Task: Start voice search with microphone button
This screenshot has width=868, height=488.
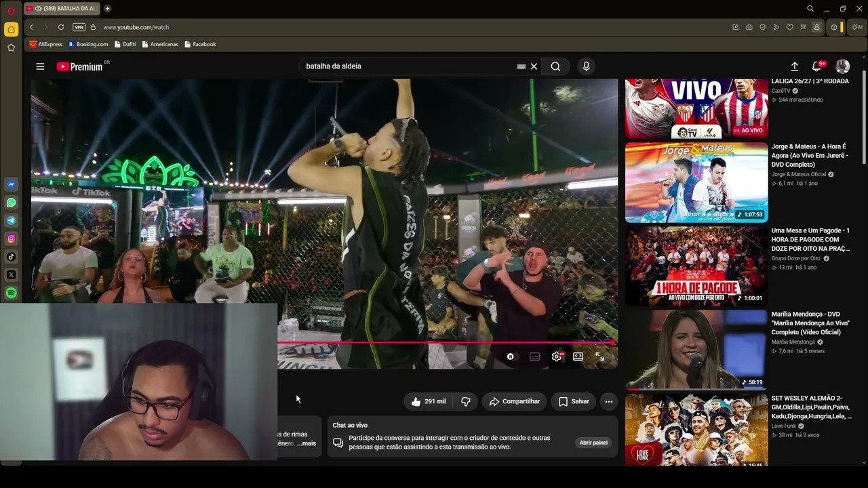Action: pos(587,66)
